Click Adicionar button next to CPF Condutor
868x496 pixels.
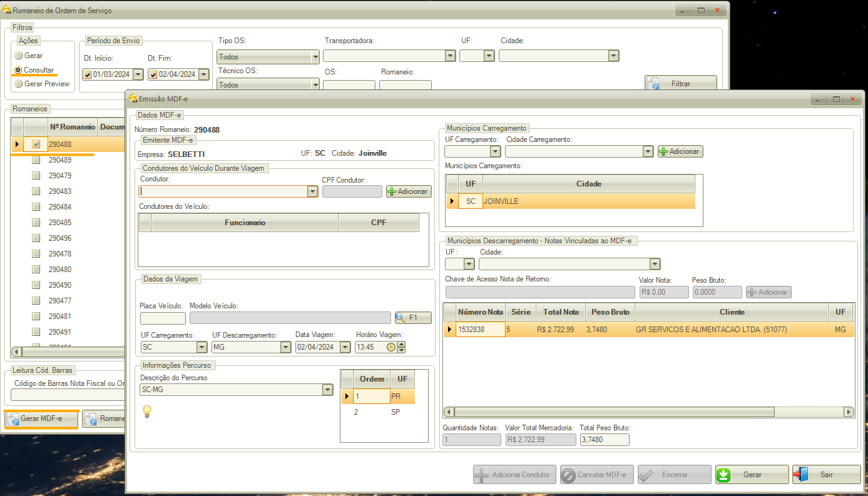[x=409, y=191]
